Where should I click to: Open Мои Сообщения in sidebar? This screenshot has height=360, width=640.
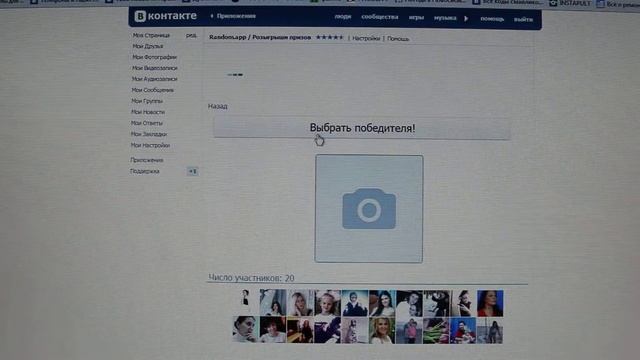152,90
